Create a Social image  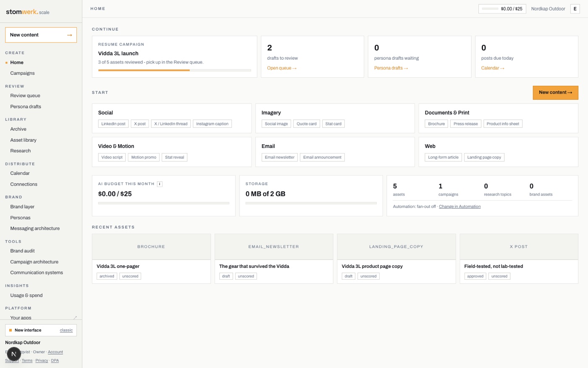pos(276,124)
